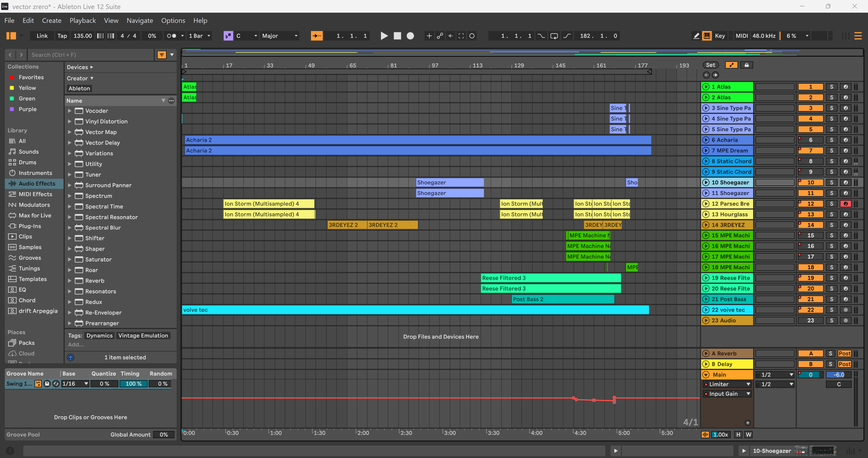Toggle the Follow playback arrow icon

316,36
